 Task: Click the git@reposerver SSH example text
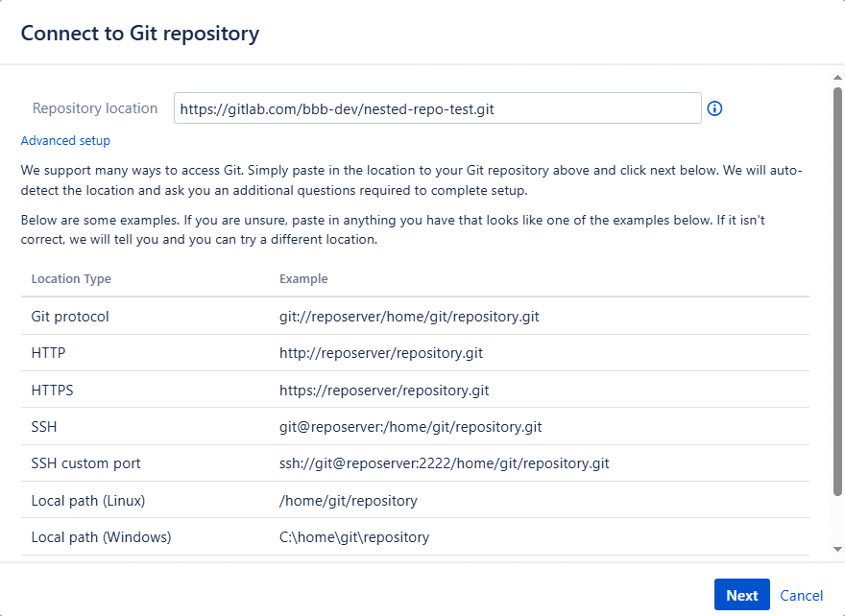pyautogui.click(x=417, y=427)
